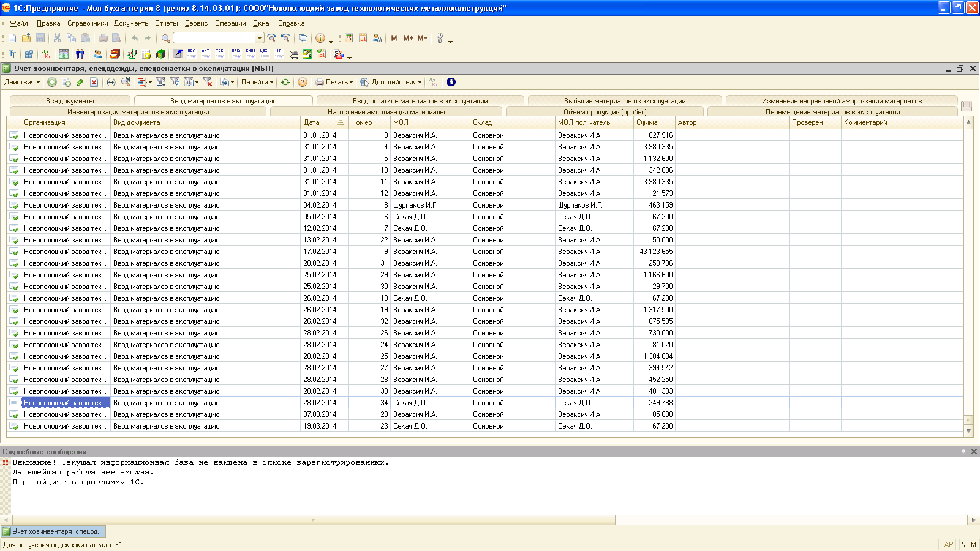Click the blue info icon in list toolbar
The width and height of the screenshot is (980, 551).
coord(451,82)
